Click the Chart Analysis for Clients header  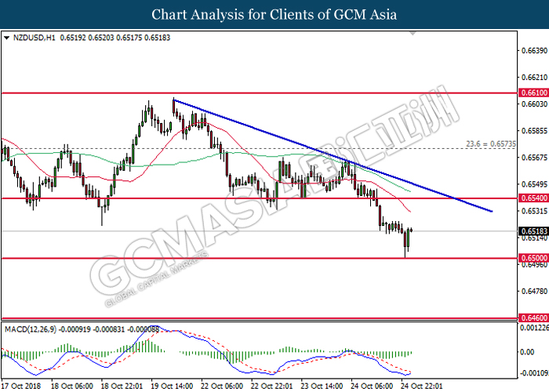click(274, 14)
